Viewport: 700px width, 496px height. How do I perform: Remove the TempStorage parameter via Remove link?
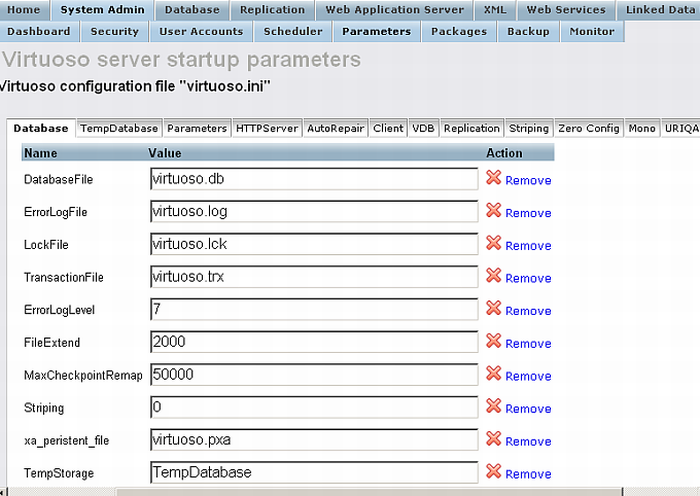coord(528,474)
